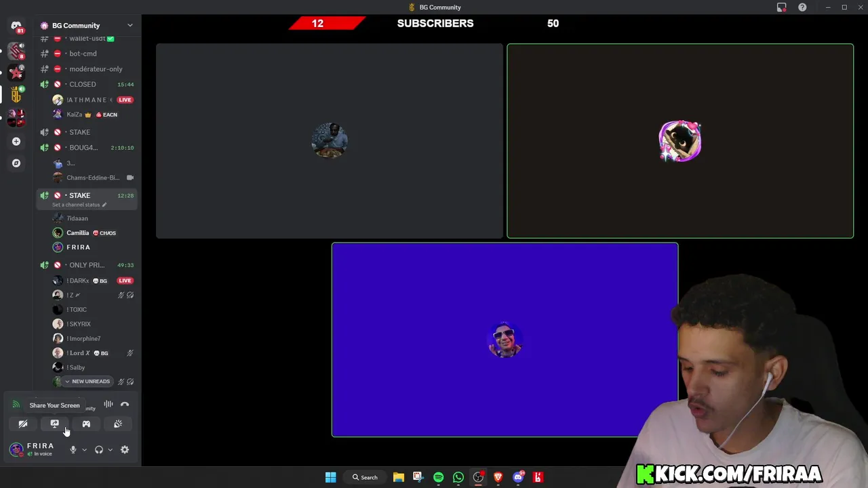This screenshot has width=868, height=488.
Task: Open headphone output options chevron
Action: click(x=110, y=449)
